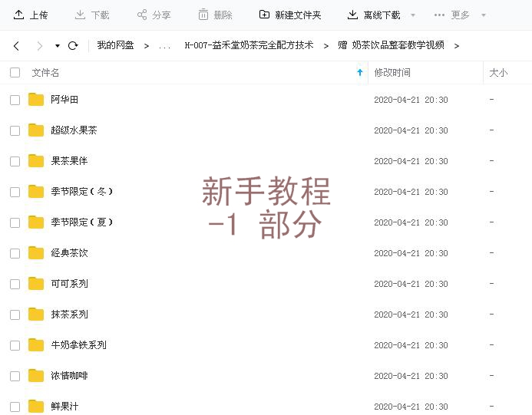Toggle the blue sort direction arrow
532x415 pixels.
pos(360,72)
